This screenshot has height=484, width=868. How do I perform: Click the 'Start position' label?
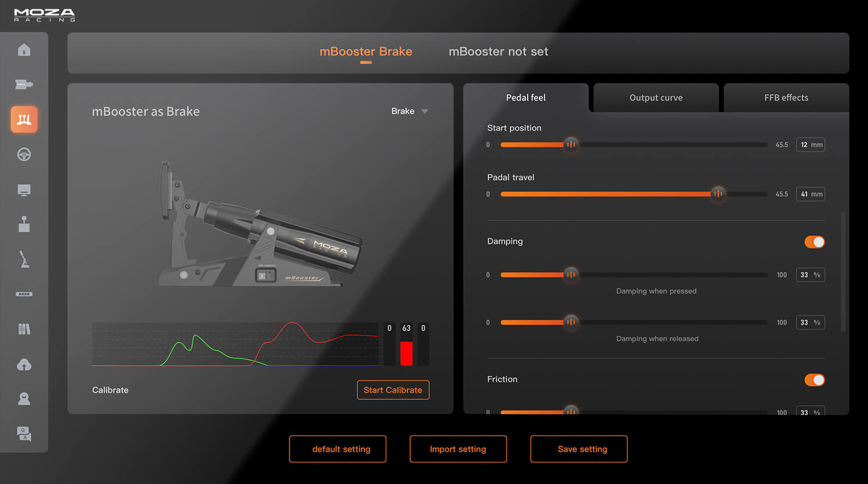click(x=514, y=128)
